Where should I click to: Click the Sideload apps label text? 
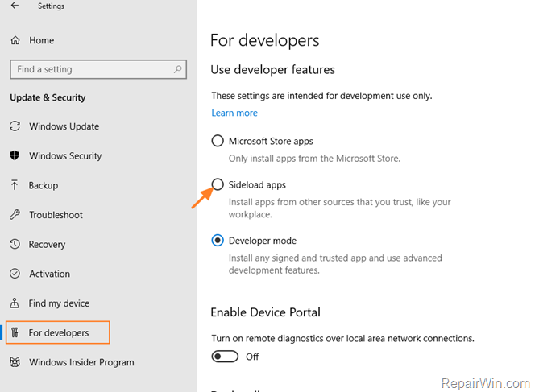[x=257, y=185]
